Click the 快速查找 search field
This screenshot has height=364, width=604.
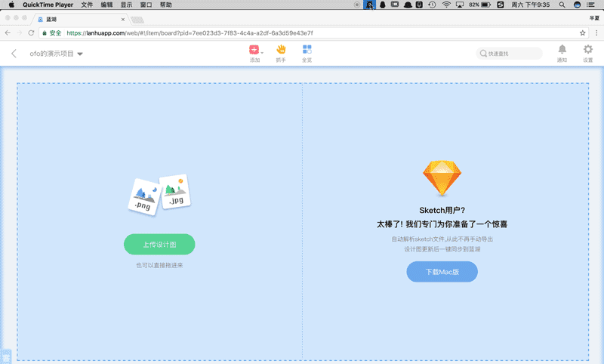click(509, 54)
